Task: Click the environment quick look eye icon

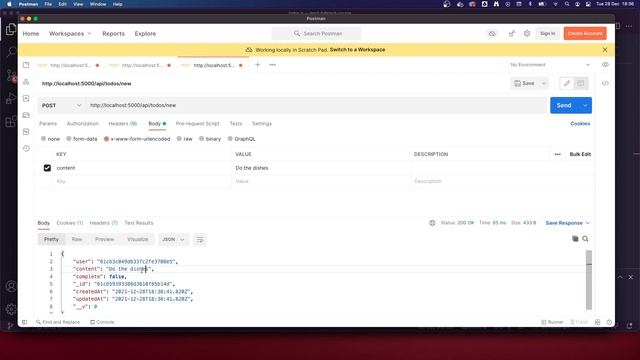Action: pos(605,64)
